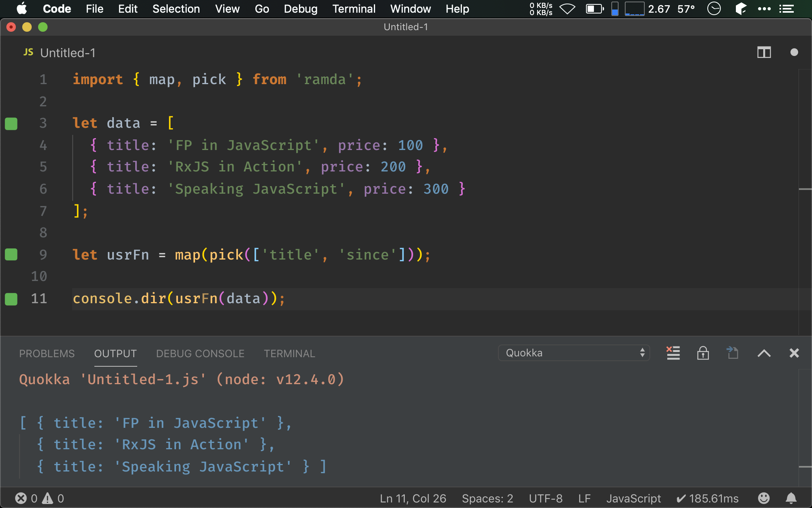Open the Help menu
The height and width of the screenshot is (508, 812).
(457, 9)
